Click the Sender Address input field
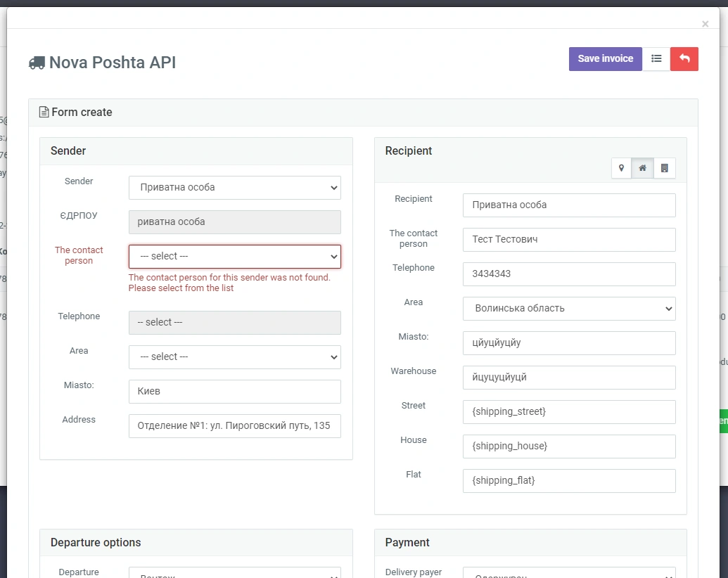Image resolution: width=728 pixels, height=578 pixels. (234, 426)
